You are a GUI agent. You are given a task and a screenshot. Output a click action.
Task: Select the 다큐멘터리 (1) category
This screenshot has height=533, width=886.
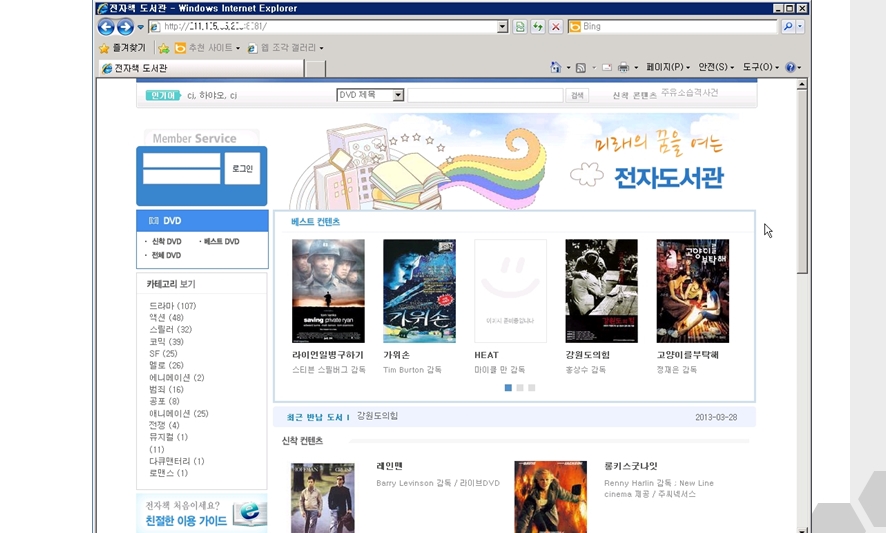pos(177,461)
